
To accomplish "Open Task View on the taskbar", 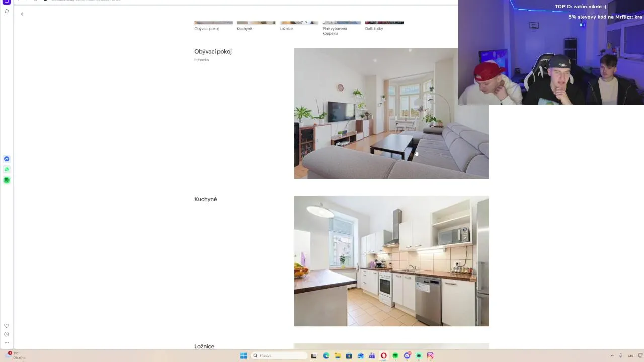I will point(314,356).
